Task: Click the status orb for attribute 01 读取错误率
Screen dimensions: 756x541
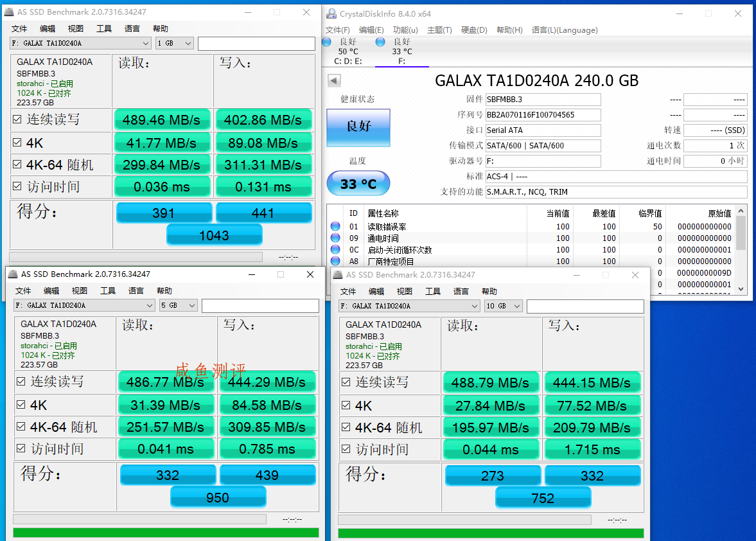Action: point(335,226)
